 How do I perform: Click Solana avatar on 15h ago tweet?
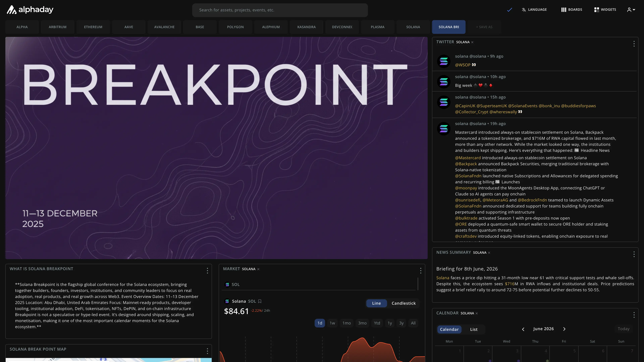point(444,102)
